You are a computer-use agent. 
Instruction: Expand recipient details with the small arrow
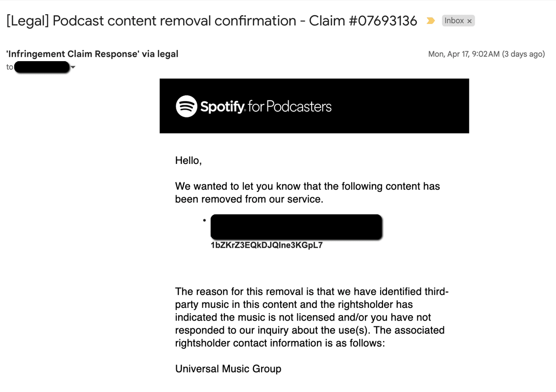(x=73, y=67)
